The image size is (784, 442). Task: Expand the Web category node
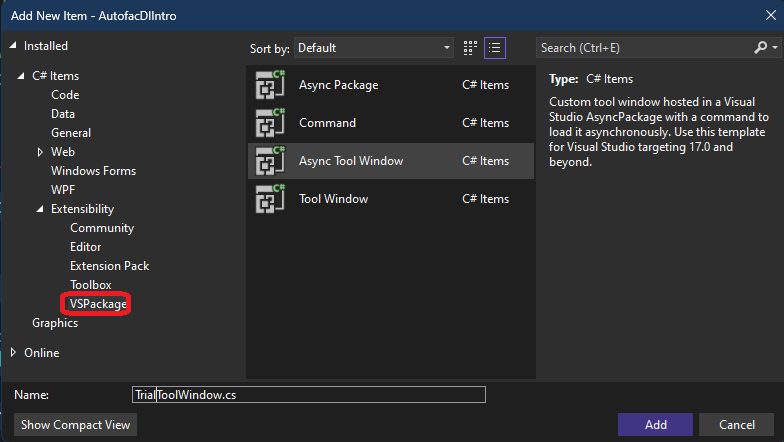click(x=40, y=152)
